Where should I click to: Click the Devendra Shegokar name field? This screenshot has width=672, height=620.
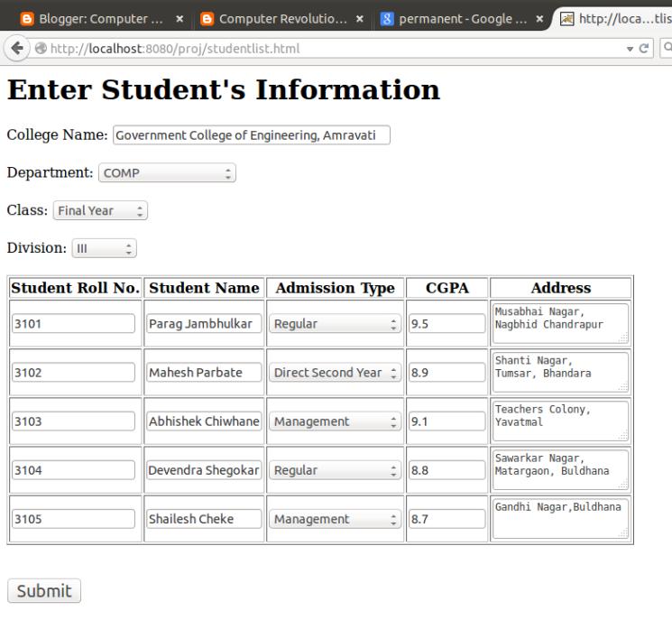pyautogui.click(x=204, y=470)
